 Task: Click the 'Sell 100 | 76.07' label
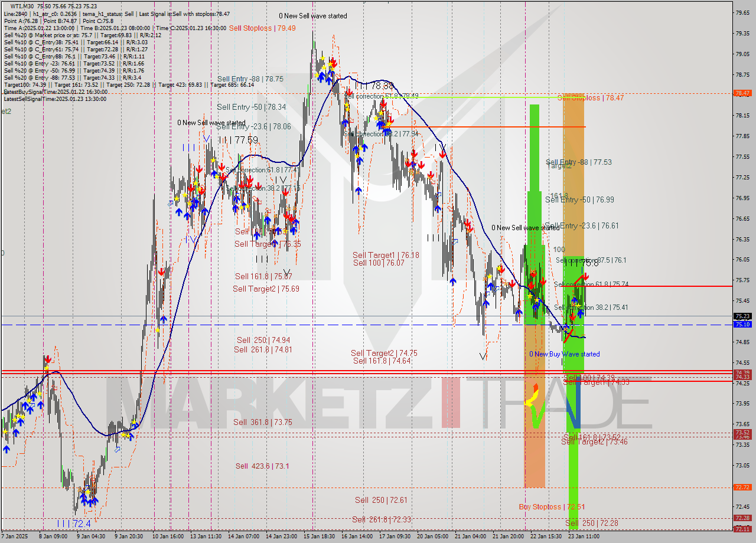click(379, 263)
